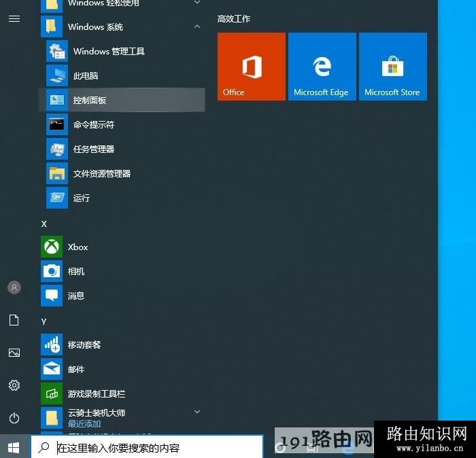
Task: Click the 高效工作 tile group title
Action: (x=234, y=19)
